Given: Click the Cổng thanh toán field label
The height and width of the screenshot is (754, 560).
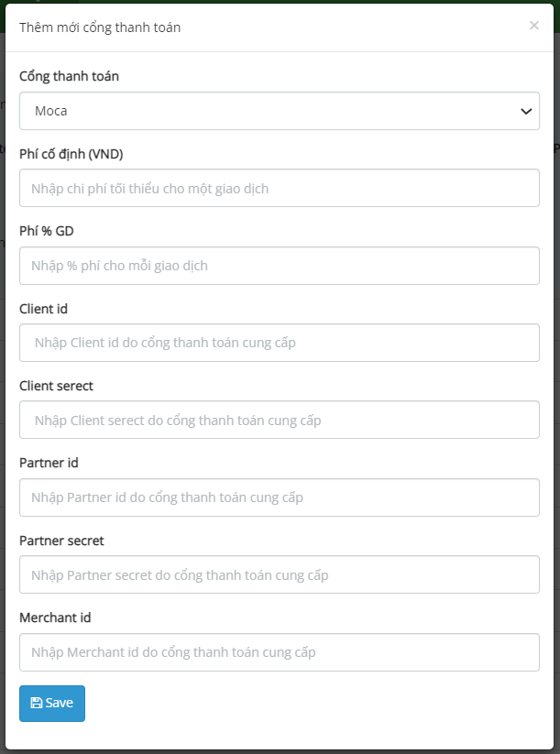Looking at the screenshot, I should pyautogui.click(x=69, y=76).
